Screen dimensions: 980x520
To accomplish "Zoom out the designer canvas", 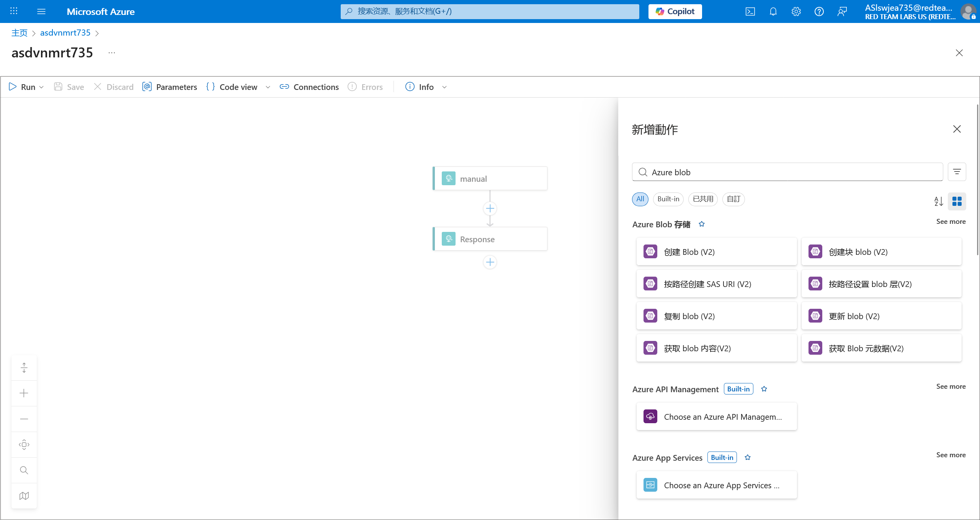I will (x=24, y=419).
